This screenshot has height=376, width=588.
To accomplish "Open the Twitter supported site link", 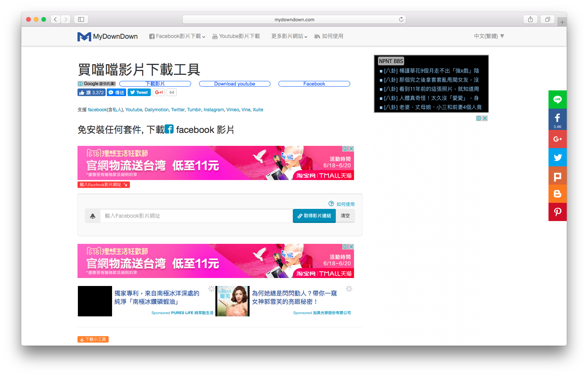I will 178,110.
